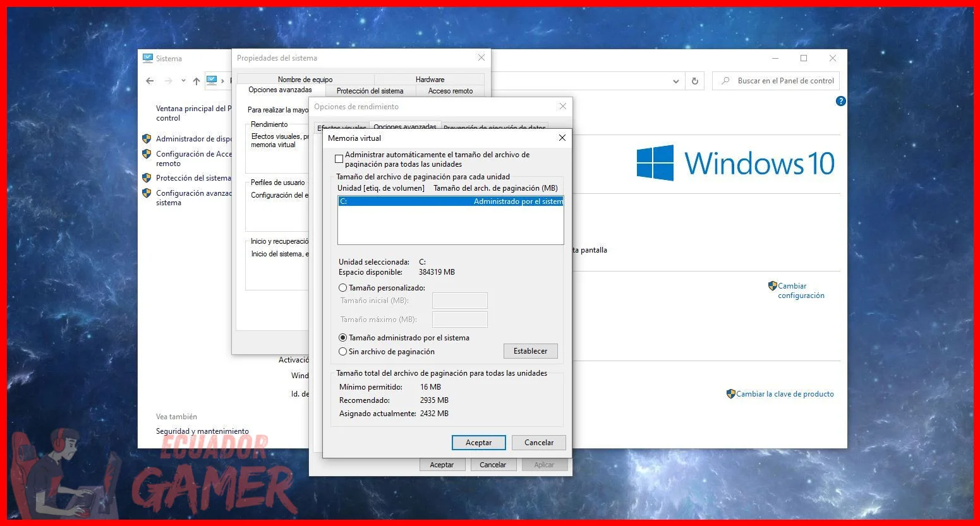980x526 pixels.
Task: Click the available space value 384319 MB
Action: (437, 272)
